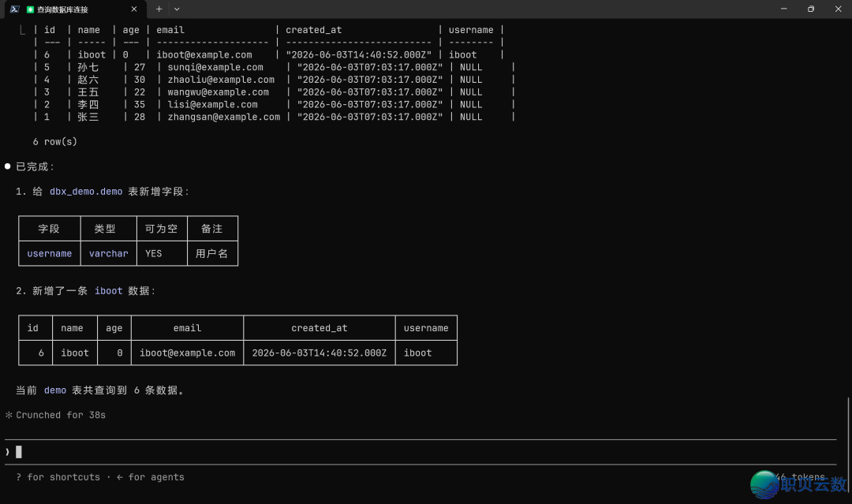The width and height of the screenshot is (852, 504).
Task: Click '← for agents' hint
Action: 151,477
